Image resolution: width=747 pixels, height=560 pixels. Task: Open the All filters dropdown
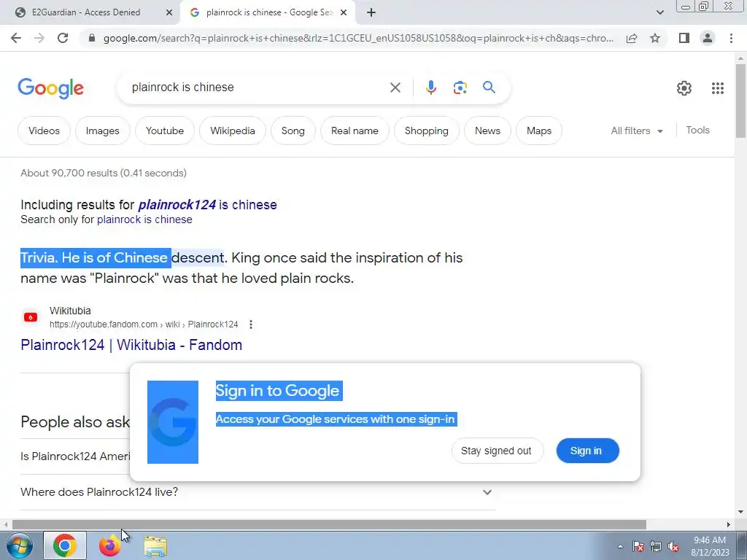coord(636,131)
